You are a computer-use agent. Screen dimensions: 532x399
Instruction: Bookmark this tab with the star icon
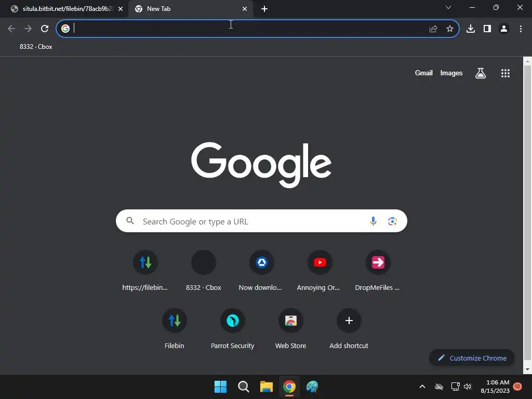point(450,29)
